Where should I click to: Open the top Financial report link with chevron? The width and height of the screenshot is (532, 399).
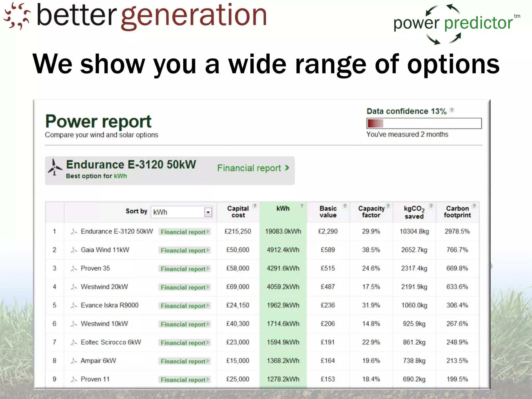pos(253,168)
